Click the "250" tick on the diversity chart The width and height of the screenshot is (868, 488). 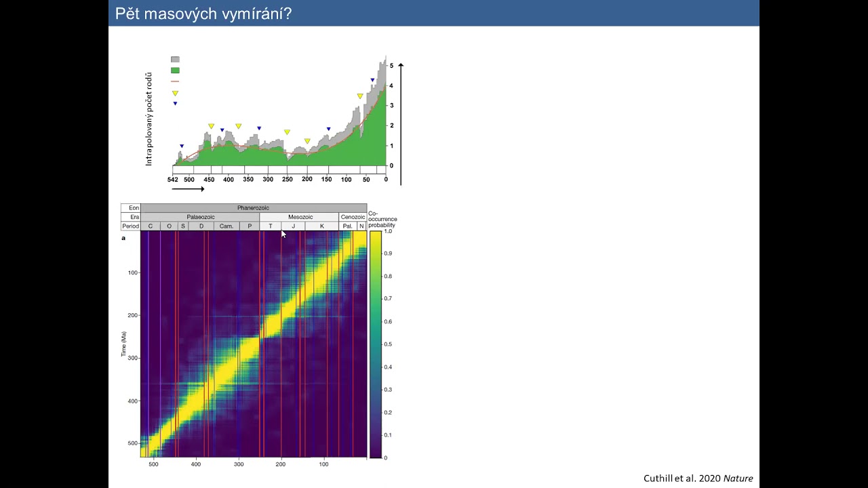point(288,180)
